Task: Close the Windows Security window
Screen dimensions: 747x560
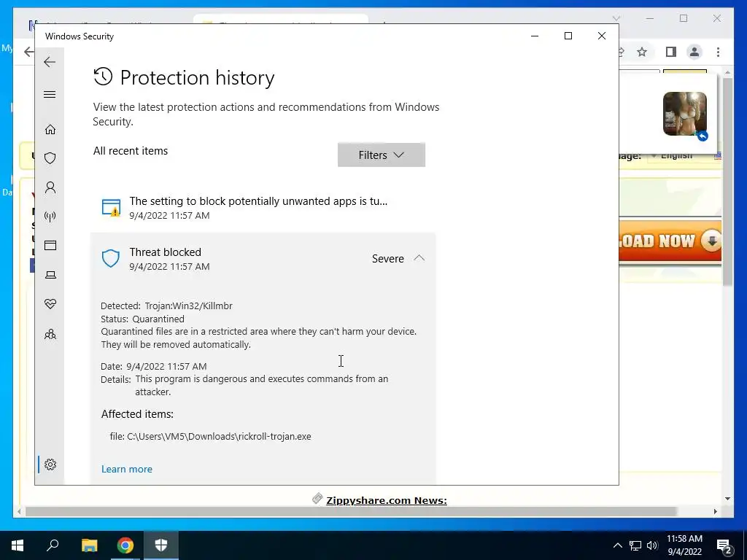Action: tap(602, 36)
